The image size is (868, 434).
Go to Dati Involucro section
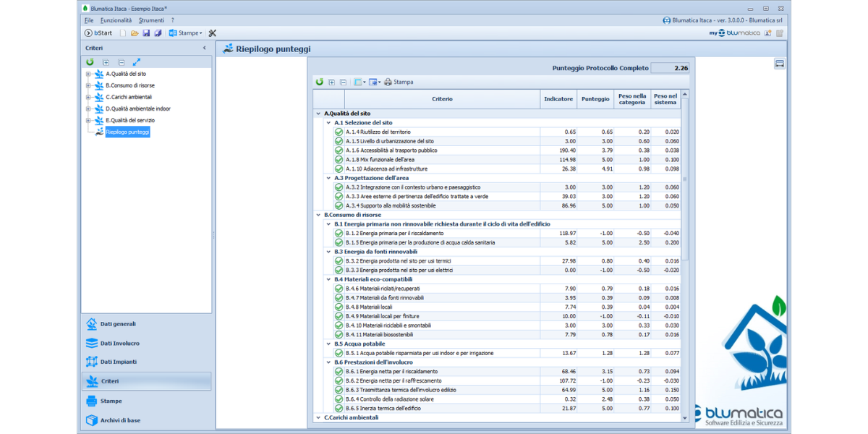119,344
